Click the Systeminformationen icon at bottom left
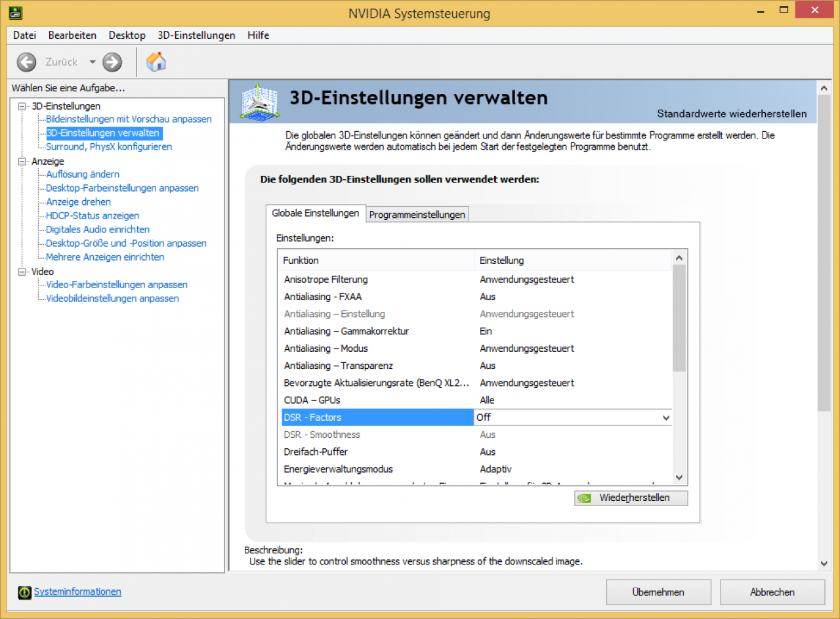Image resolution: width=840 pixels, height=619 pixels. 25,592
